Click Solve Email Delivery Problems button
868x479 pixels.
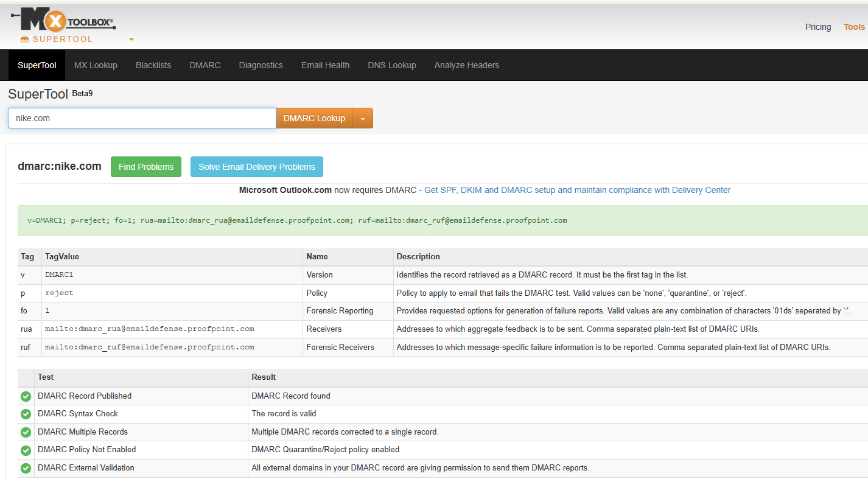click(x=257, y=167)
